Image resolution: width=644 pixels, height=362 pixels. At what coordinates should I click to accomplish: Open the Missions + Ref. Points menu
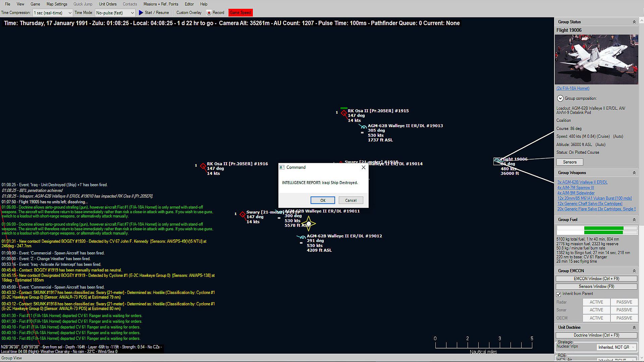(x=161, y=4)
